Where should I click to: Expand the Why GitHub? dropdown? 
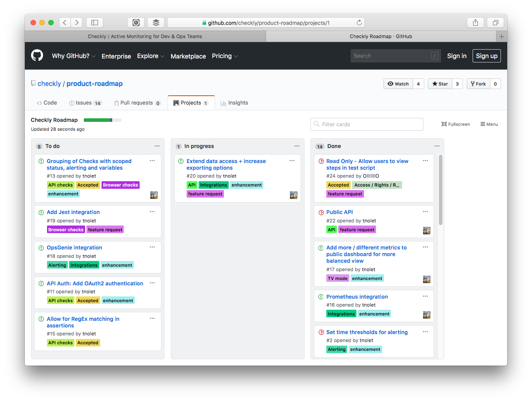74,56
